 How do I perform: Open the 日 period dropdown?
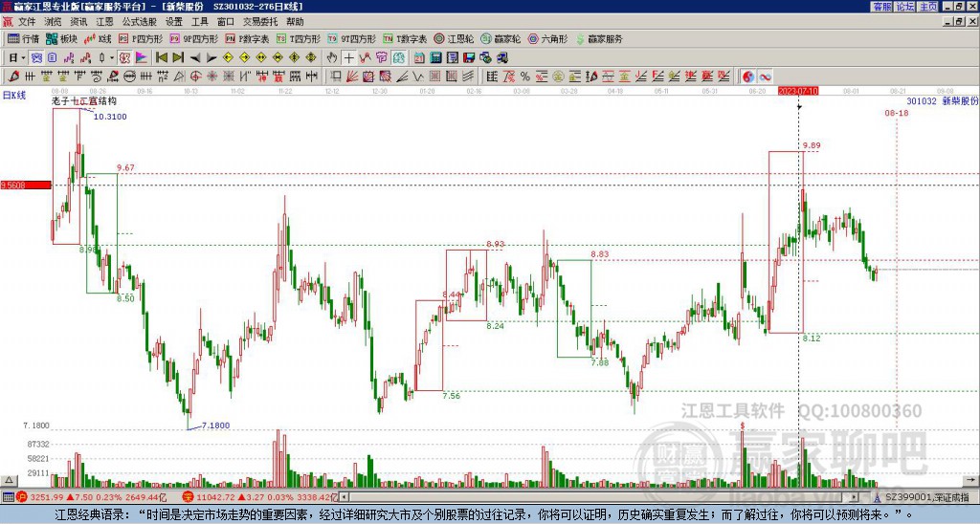pyautogui.click(x=17, y=58)
